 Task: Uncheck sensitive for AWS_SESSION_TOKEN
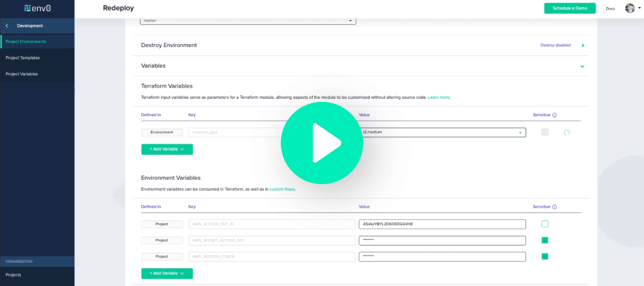click(x=544, y=256)
